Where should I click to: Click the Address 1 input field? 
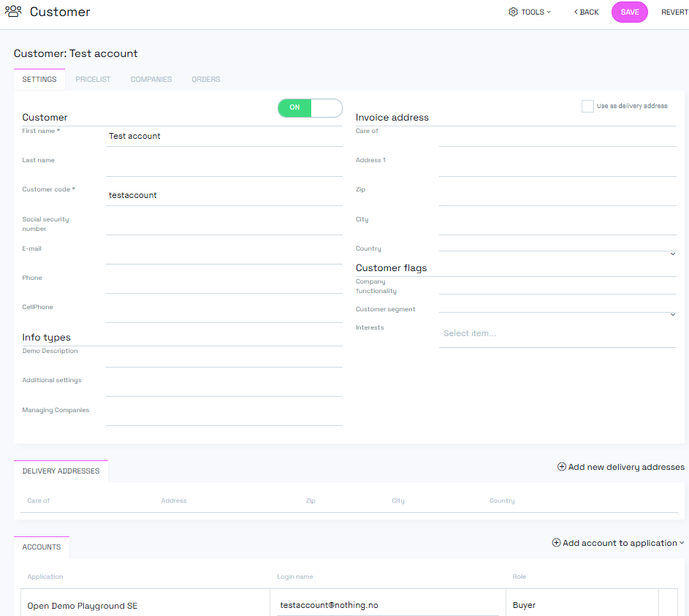[x=557, y=166]
